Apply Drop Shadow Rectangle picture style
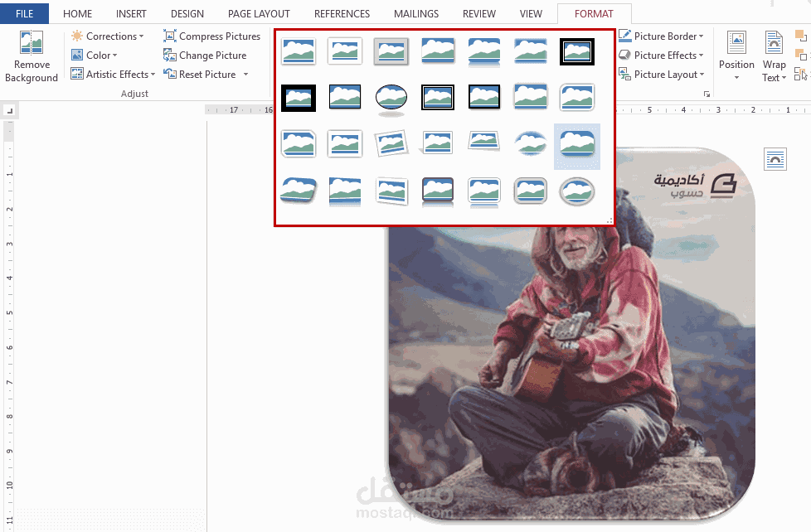The width and height of the screenshot is (811, 532). tap(438, 51)
